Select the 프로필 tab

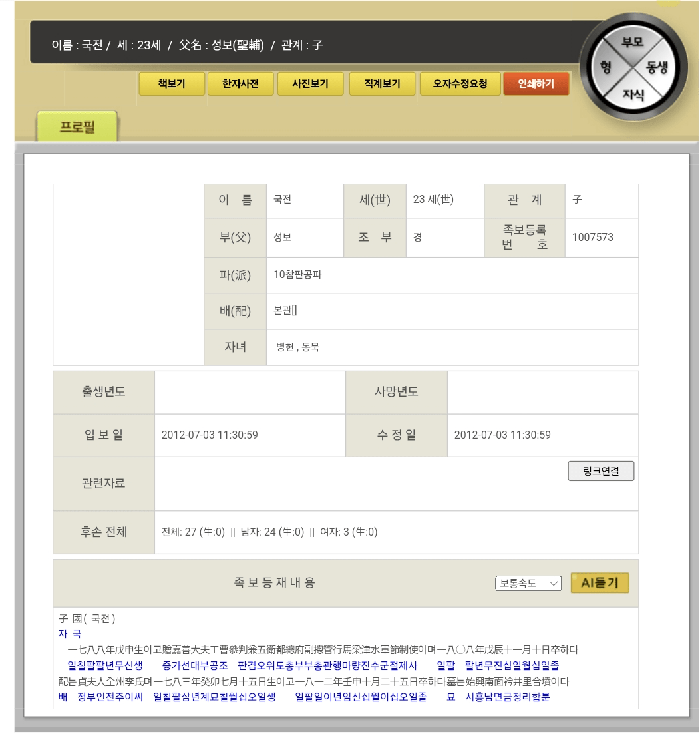pos(77,126)
